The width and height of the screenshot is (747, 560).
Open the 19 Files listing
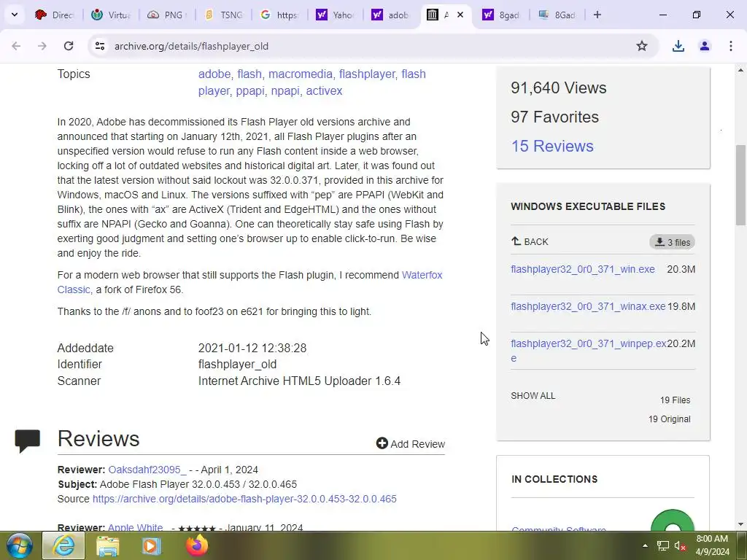coord(675,400)
